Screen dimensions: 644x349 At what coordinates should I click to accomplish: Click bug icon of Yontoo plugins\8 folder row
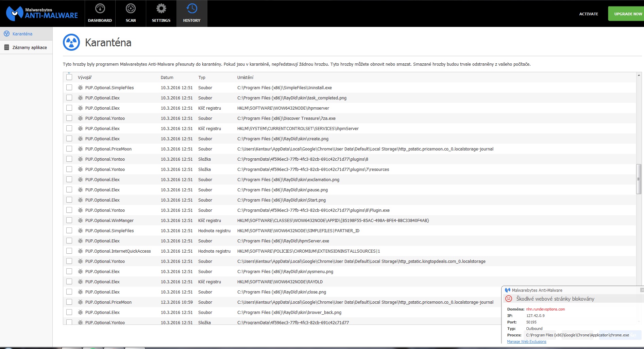point(80,159)
